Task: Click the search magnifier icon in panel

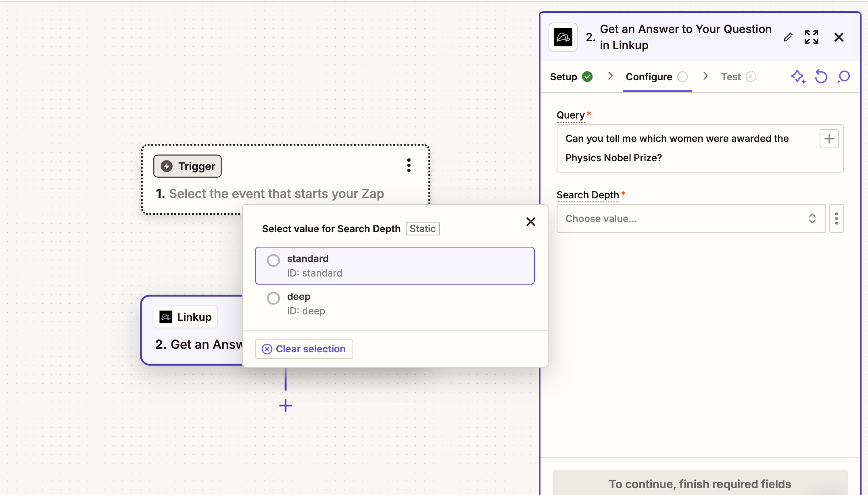Action: [x=843, y=77]
